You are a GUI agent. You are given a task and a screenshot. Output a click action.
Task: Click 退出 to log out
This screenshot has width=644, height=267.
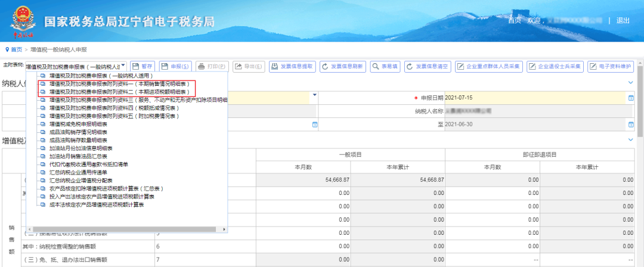pyautogui.click(x=623, y=20)
